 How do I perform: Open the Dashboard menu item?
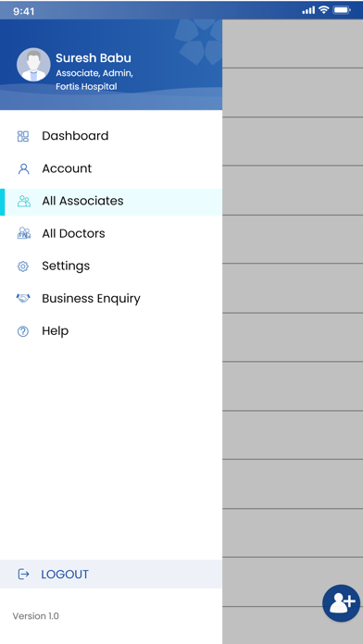111,136
